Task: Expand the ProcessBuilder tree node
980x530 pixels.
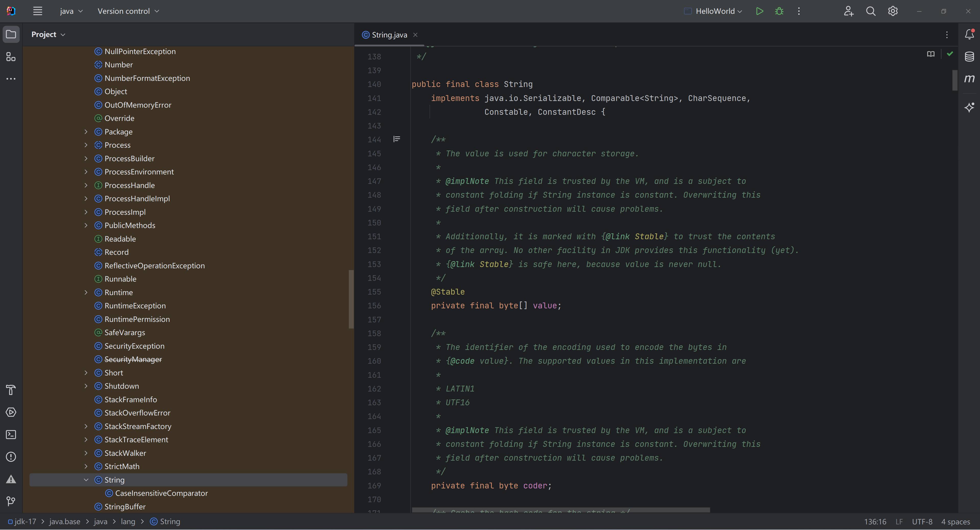Action: pyautogui.click(x=86, y=158)
